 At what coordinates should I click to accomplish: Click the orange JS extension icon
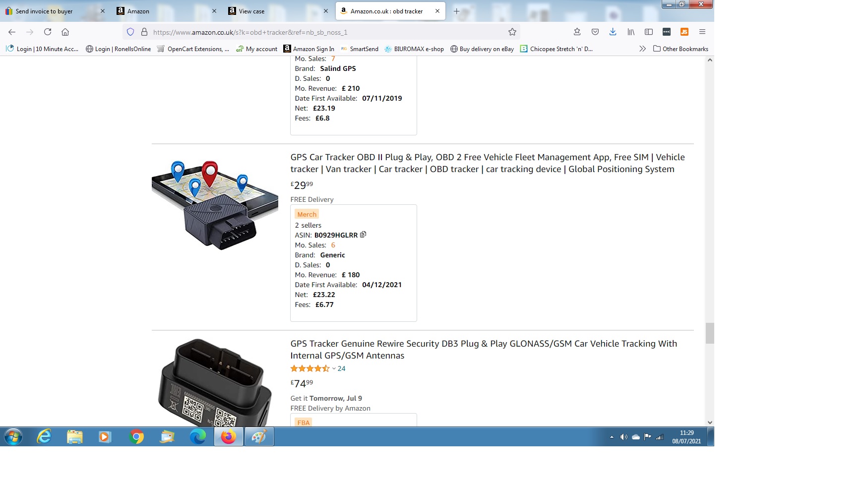coord(684,32)
